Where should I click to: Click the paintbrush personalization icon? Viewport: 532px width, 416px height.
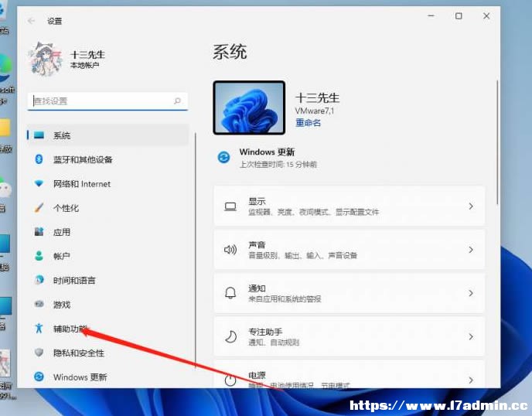39,208
